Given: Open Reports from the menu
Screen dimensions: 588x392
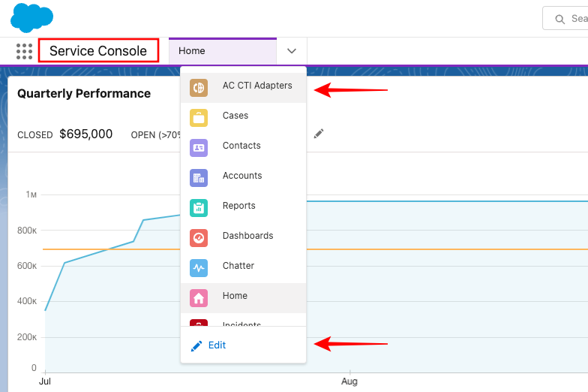Looking at the screenshot, I should (243, 208).
